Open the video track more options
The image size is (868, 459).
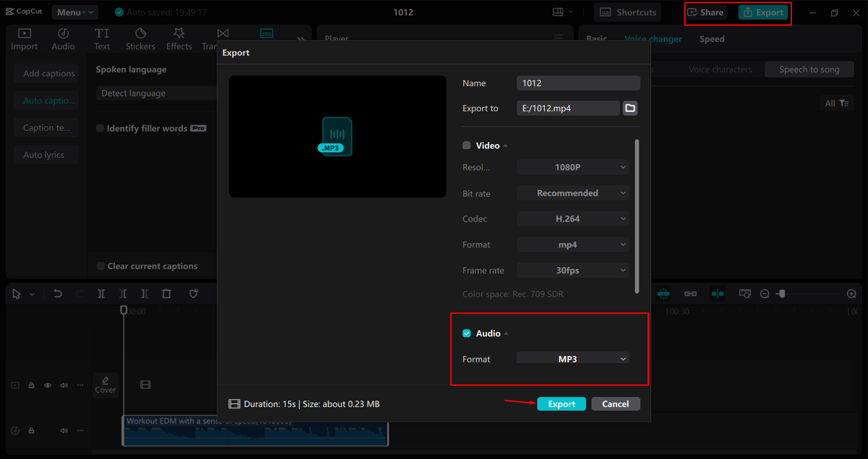[80, 385]
